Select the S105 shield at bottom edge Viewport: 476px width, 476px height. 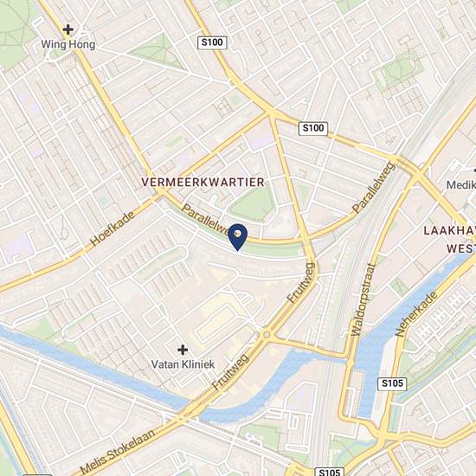pos(330,472)
